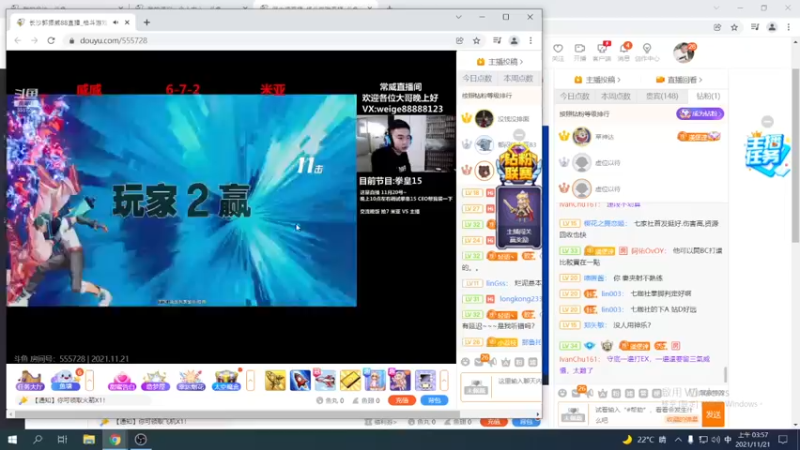Open the 鱼塘 fish pond icon

(66, 381)
